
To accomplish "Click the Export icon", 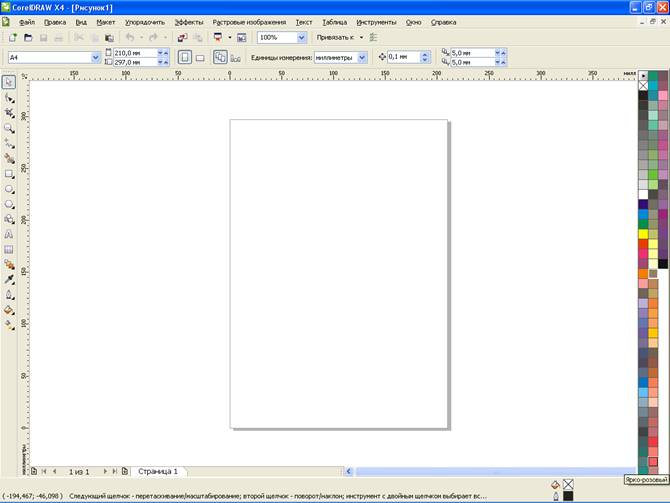I will [x=197, y=38].
